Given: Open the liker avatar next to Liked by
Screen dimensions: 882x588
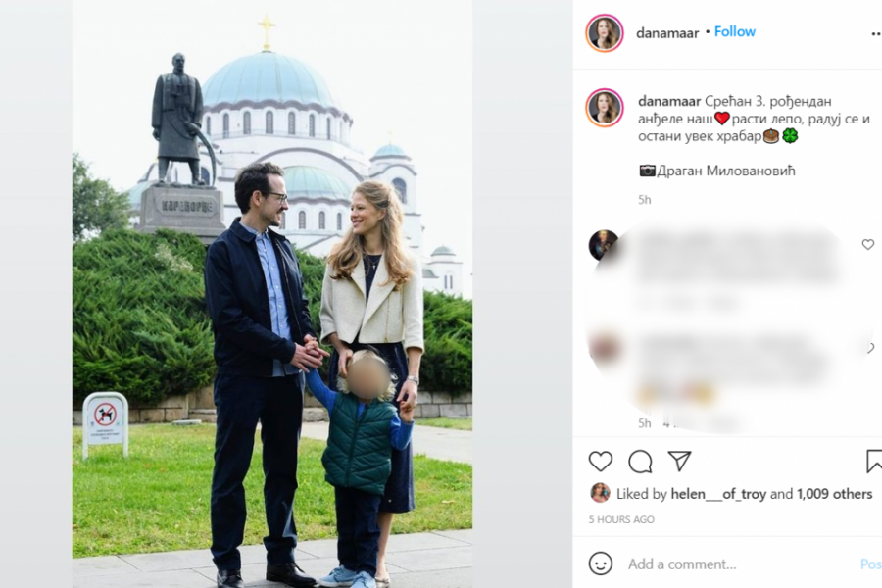Looking at the screenshot, I should (600, 493).
